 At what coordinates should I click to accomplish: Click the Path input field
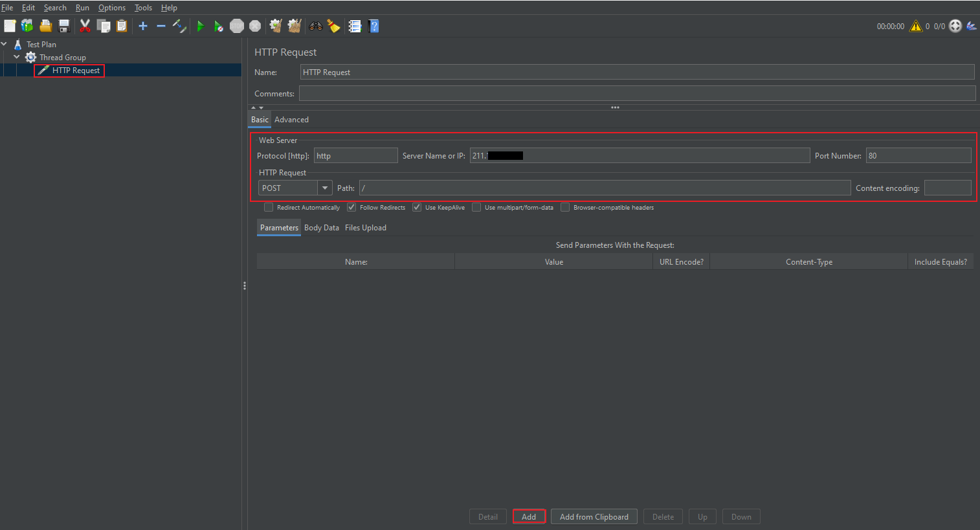coord(605,188)
